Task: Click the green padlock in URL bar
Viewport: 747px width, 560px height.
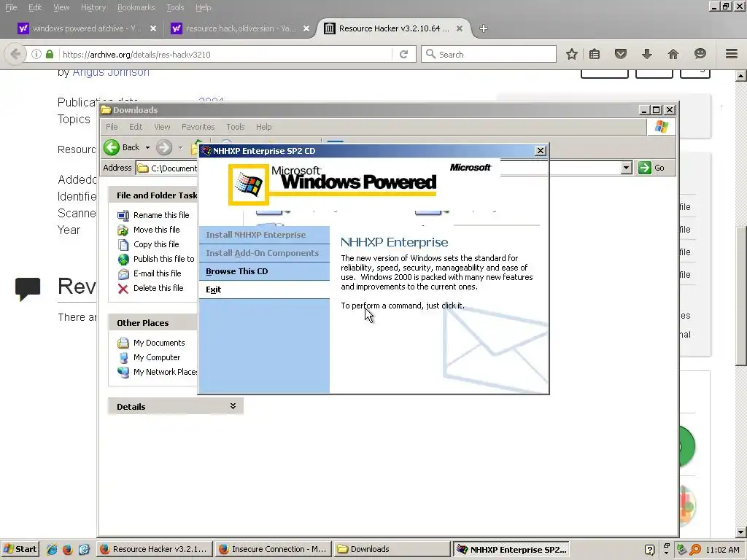Action: coord(50,54)
